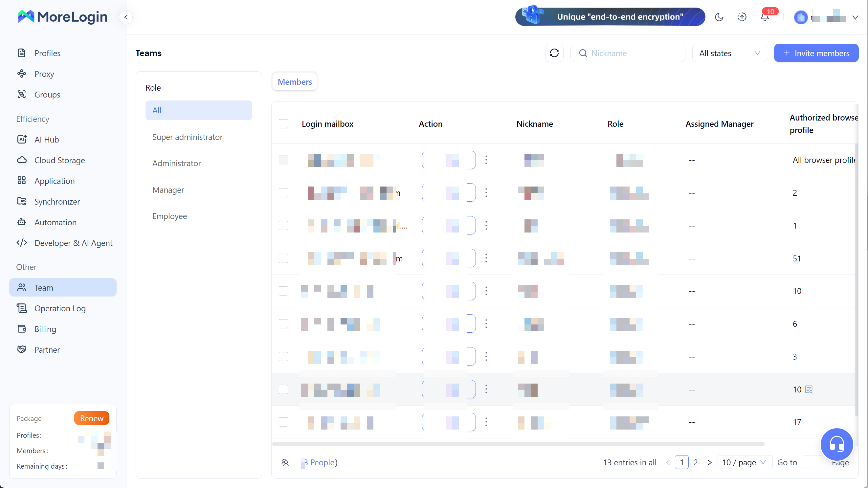This screenshot has height=488, width=868.
Task: Open the All states filter dropdown
Action: click(729, 53)
